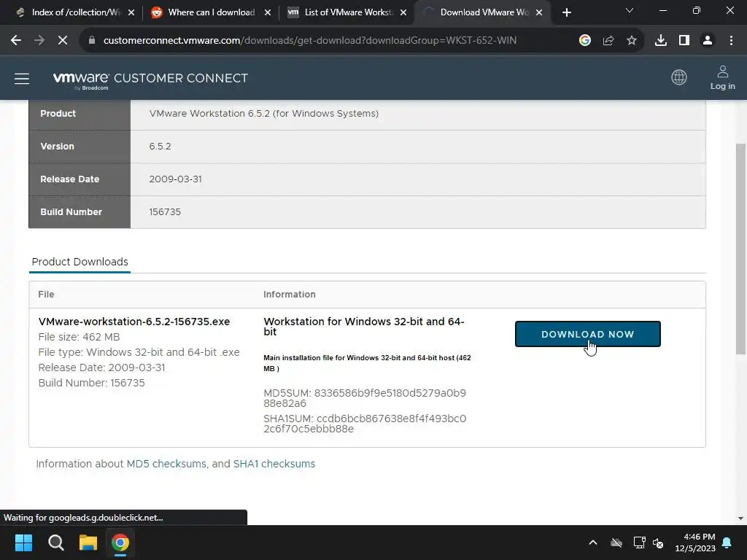747x560 pixels.
Task: Click the VMware Customer Connect logo
Action: 150,79
